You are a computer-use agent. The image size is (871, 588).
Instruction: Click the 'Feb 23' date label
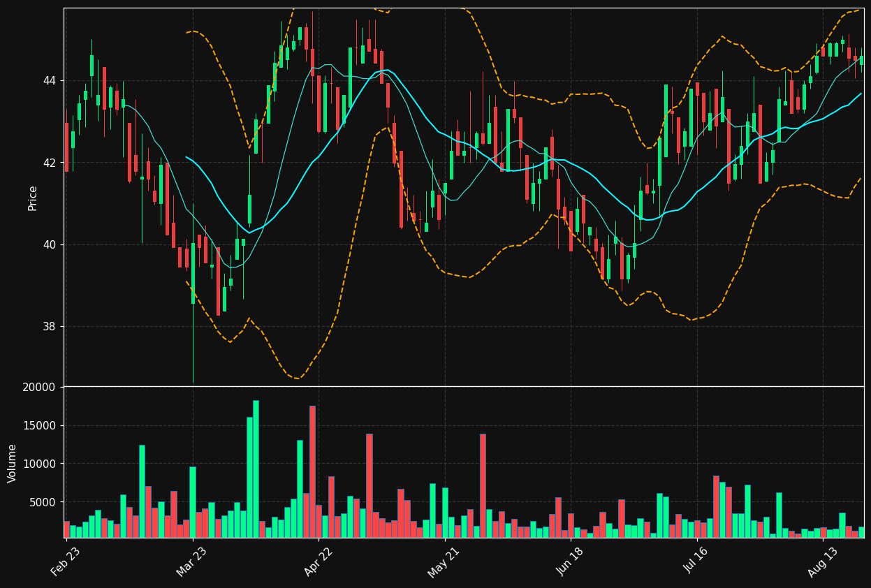click(x=65, y=561)
